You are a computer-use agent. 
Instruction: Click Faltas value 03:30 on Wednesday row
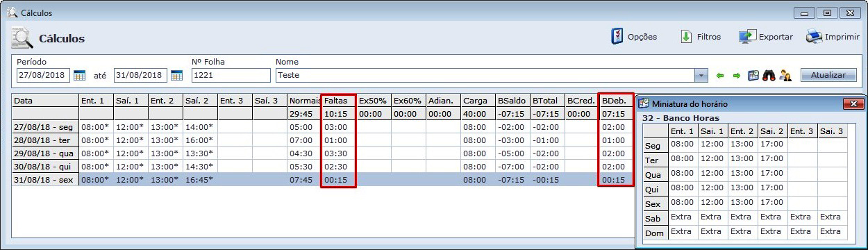point(335,153)
